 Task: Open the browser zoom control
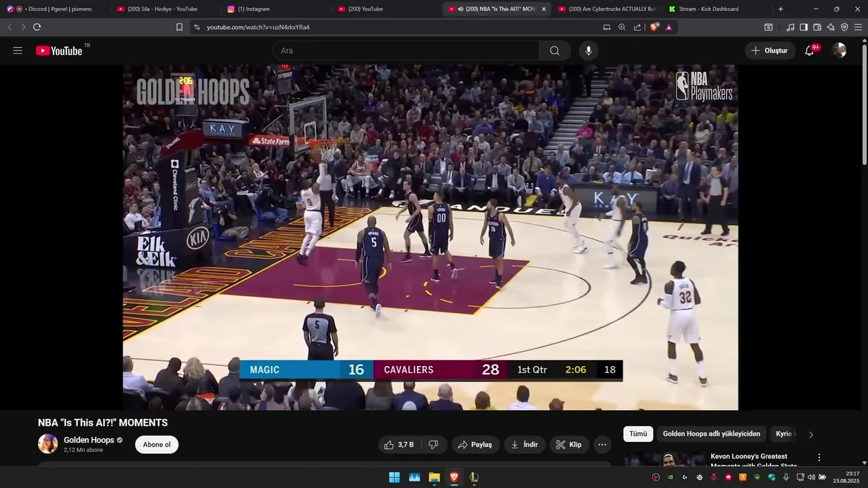pyautogui.click(x=622, y=27)
